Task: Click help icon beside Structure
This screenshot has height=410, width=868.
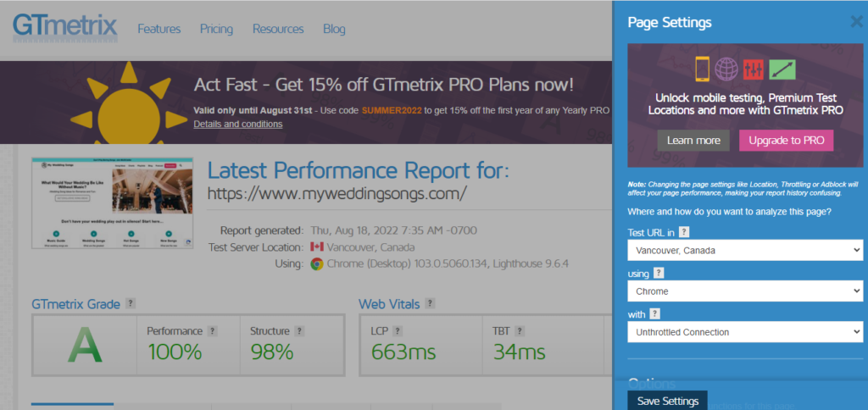Action: click(x=299, y=331)
